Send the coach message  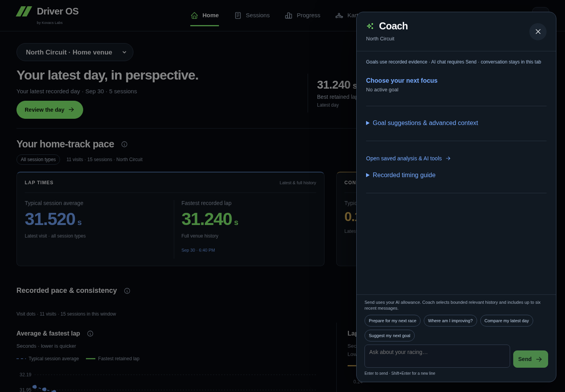pyautogui.click(x=530, y=359)
